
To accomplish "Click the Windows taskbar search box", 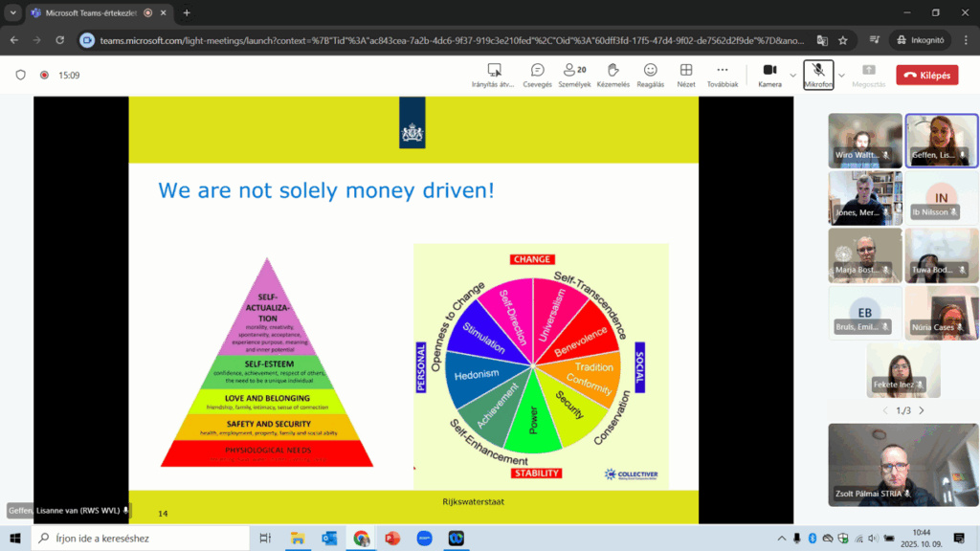I will (x=139, y=539).
